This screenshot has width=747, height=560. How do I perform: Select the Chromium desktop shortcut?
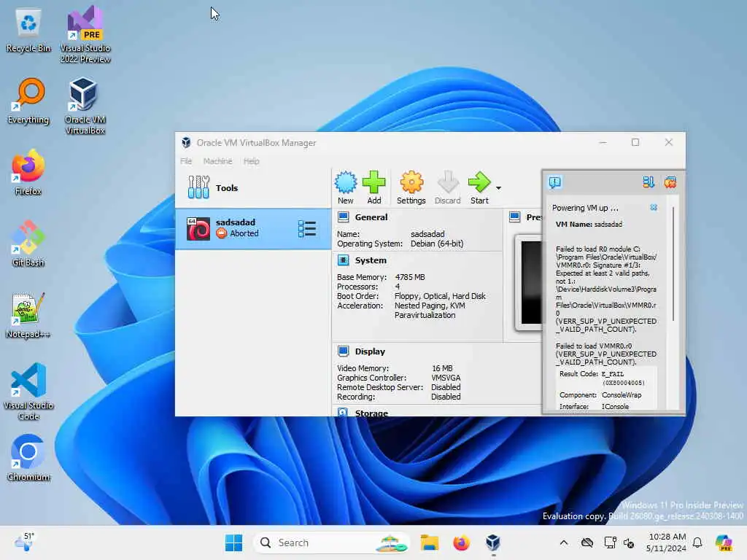tap(28, 458)
